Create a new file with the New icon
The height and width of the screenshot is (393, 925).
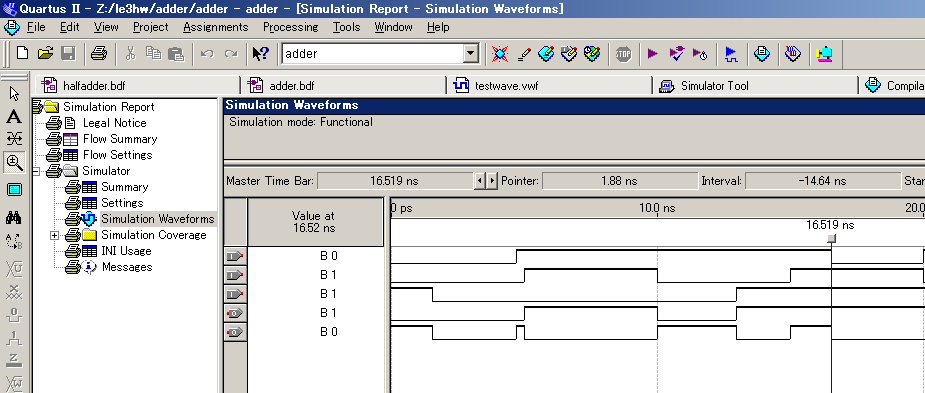pos(22,54)
